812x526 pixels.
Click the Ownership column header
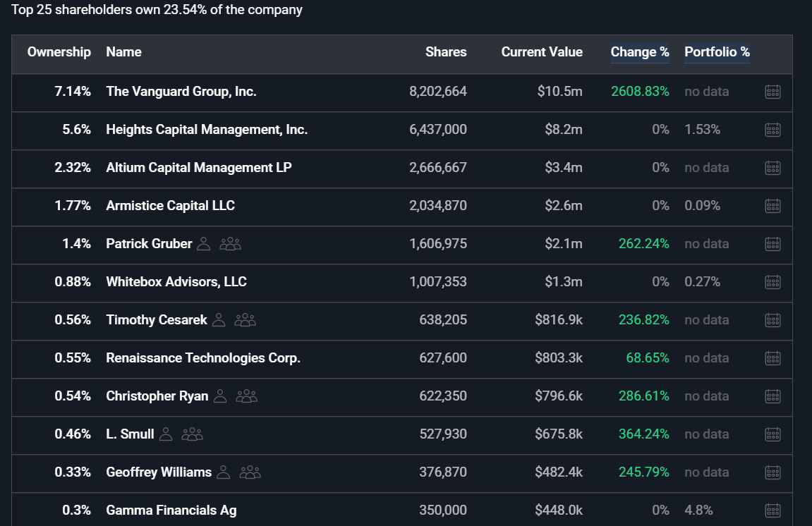59,52
